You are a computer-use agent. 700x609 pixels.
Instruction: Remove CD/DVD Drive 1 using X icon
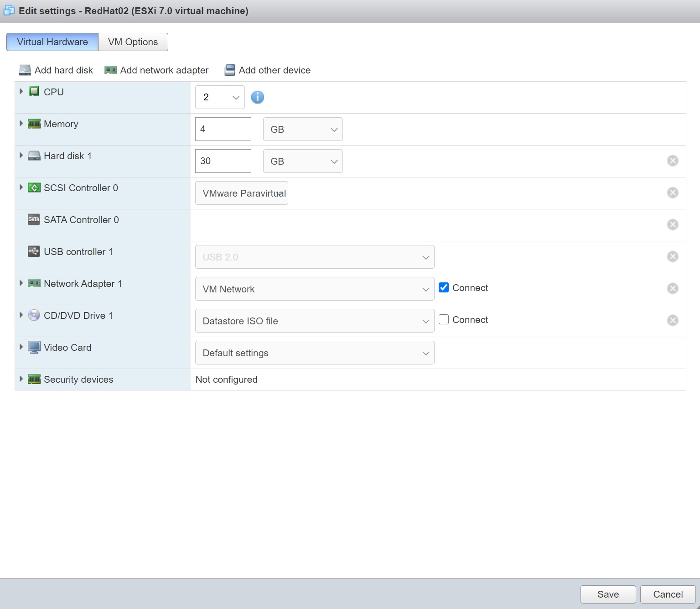coord(672,320)
